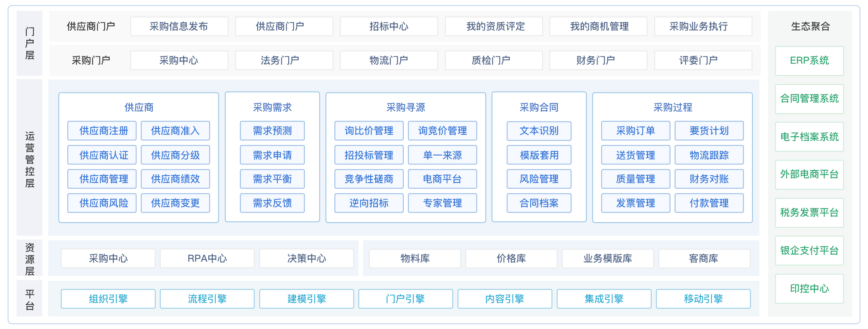Select the 印控中心 box
Viewport: 868px width, 329px height.
[809, 289]
